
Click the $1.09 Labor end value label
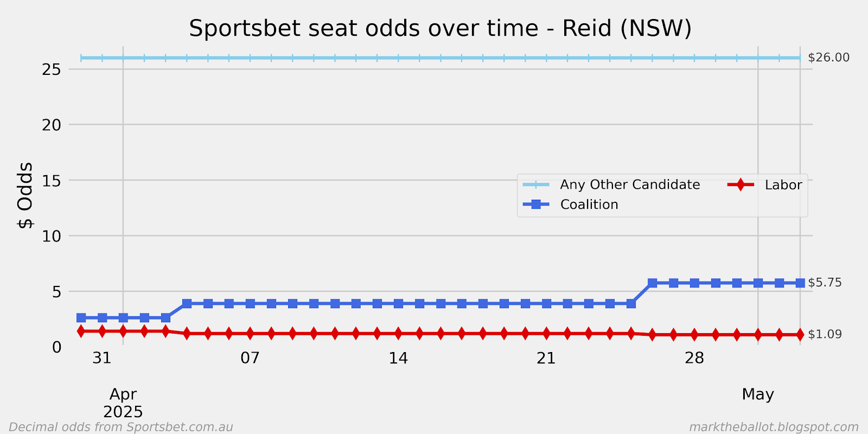coord(825,334)
